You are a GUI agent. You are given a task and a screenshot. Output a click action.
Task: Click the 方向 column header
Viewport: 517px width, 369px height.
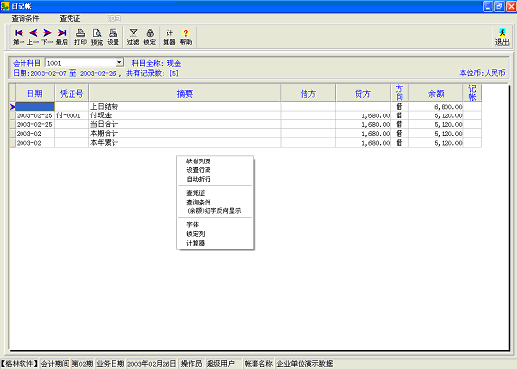(x=399, y=93)
